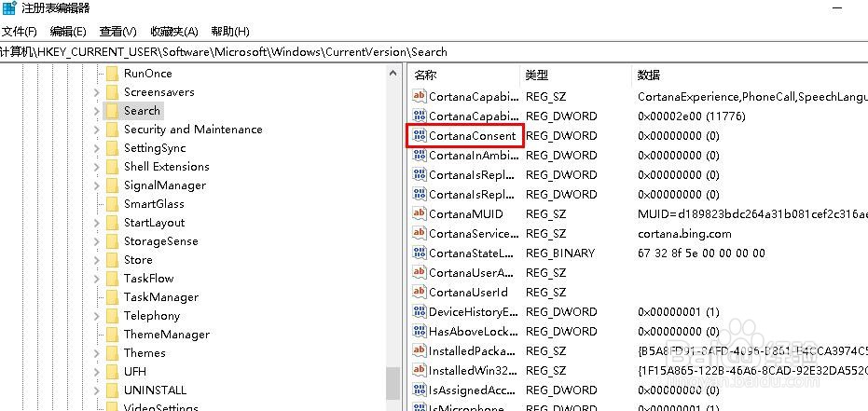The width and height of the screenshot is (868, 411).
Task: Select the Search key folder icon
Action: click(x=113, y=111)
